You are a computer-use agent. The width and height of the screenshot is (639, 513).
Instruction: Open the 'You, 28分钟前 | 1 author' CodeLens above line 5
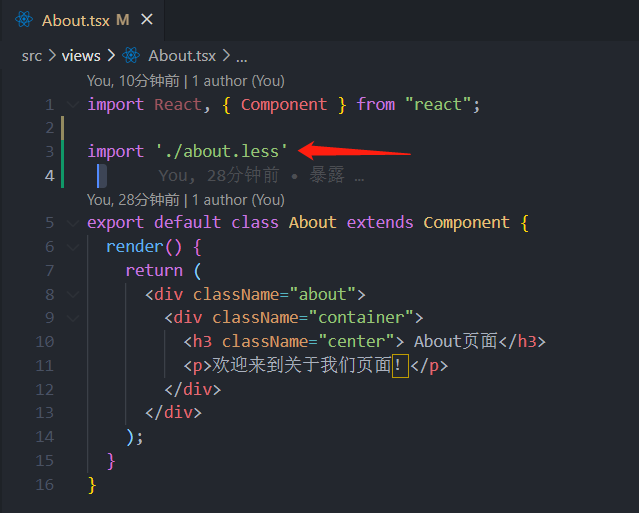pos(185,200)
